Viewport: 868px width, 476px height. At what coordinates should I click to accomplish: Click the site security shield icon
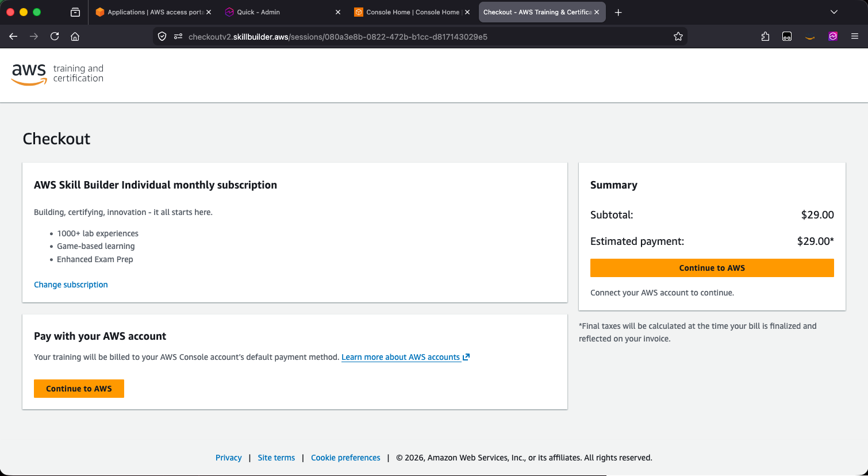pyautogui.click(x=162, y=36)
